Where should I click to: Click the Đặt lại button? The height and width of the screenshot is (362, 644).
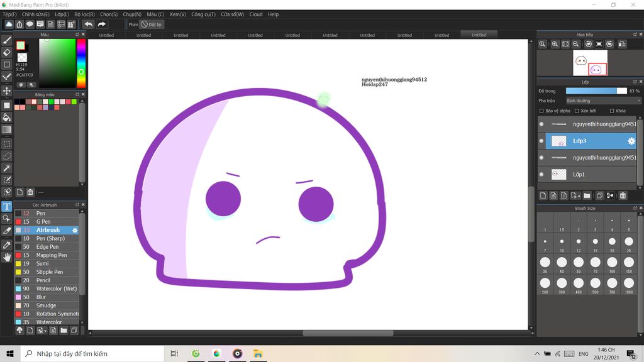pyautogui.click(x=152, y=25)
